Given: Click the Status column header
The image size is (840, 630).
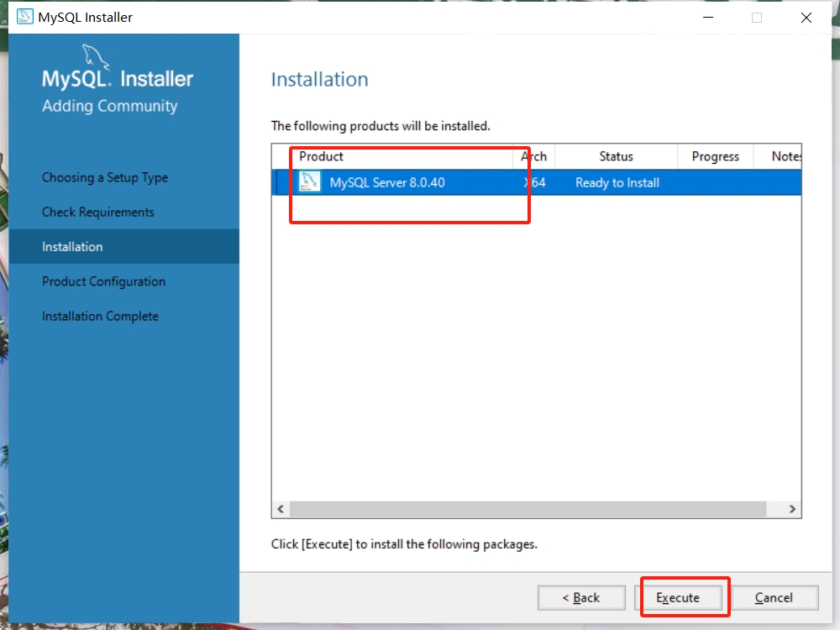Looking at the screenshot, I should click(616, 156).
